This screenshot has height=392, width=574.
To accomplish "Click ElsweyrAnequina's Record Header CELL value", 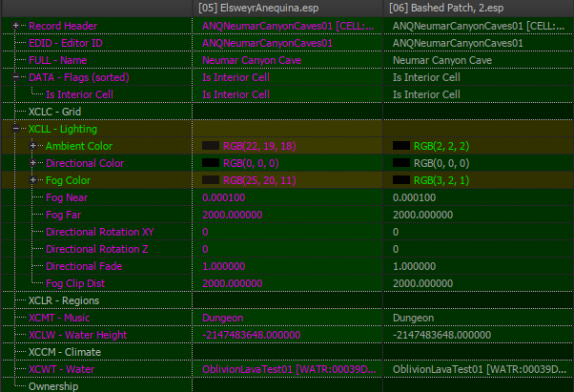I will 288,26.
